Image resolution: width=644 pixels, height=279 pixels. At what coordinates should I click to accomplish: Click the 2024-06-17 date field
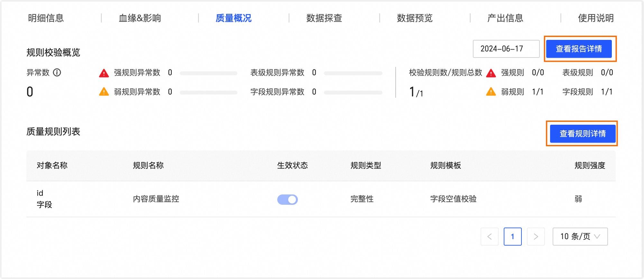[x=506, y=49]
